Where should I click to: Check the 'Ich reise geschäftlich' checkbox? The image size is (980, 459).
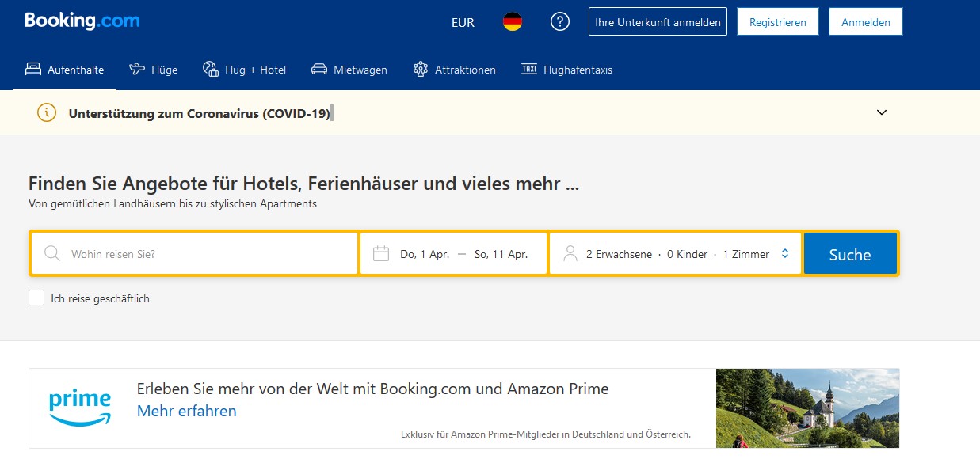pos(36,298)
